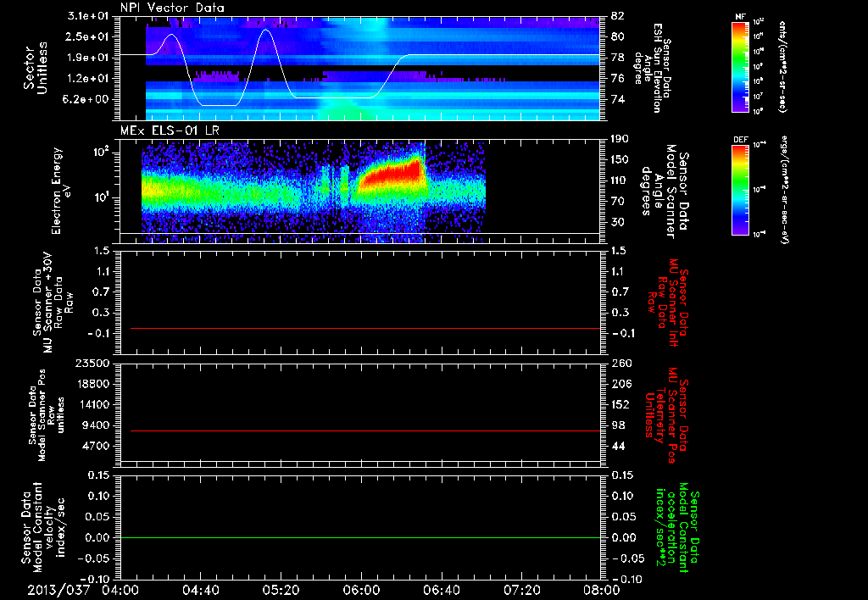Image resolution: width=868 pixels, height=600 pixels.
Task: Click the red "MU Scanner Pos Telemetry" label
Action: click(666, 415)
